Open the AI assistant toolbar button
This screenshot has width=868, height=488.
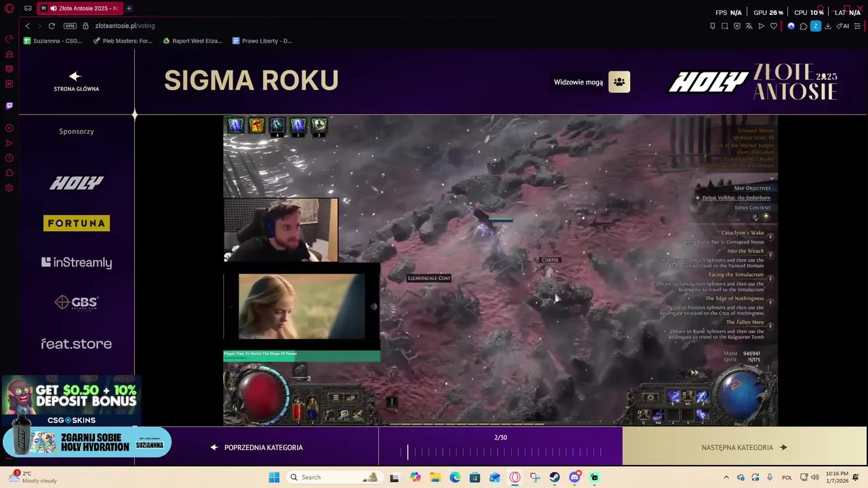tap(843, 26)
